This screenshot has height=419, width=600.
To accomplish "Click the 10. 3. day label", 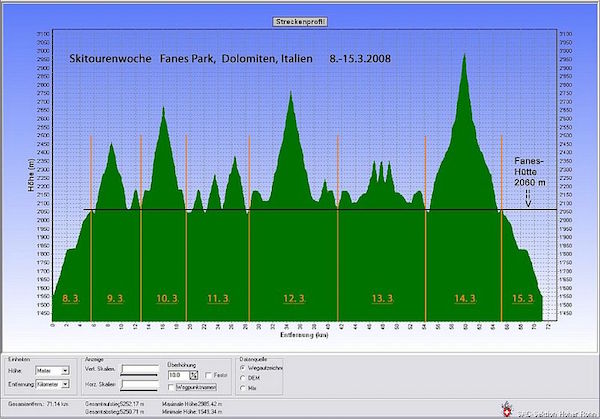I will click(167, 298).
